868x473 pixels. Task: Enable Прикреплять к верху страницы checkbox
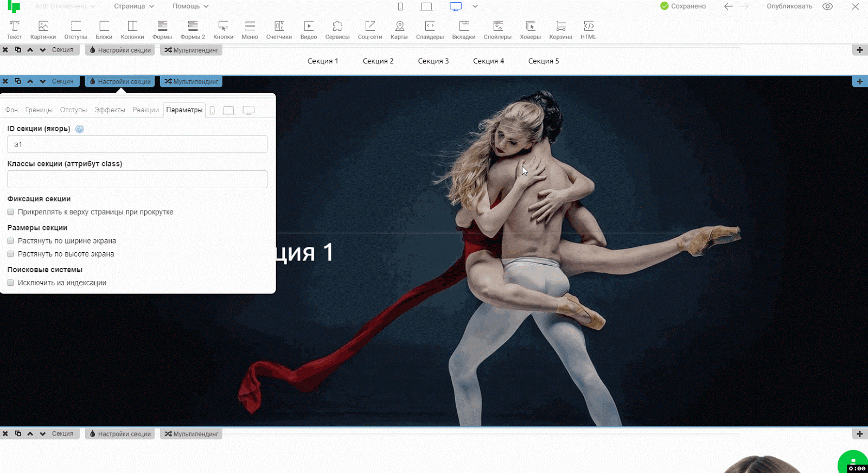[x=11, y=212]
